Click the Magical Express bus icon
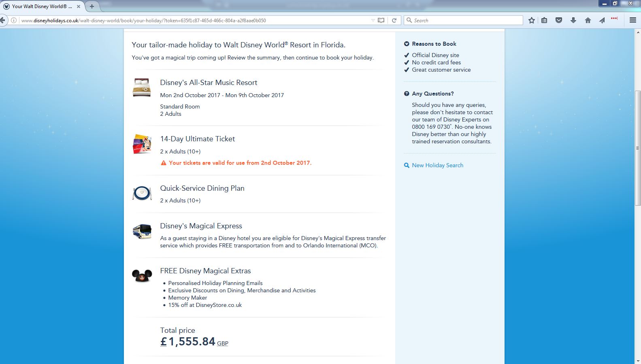The height and width of the screenshot is (364, 641). point(142,232)
